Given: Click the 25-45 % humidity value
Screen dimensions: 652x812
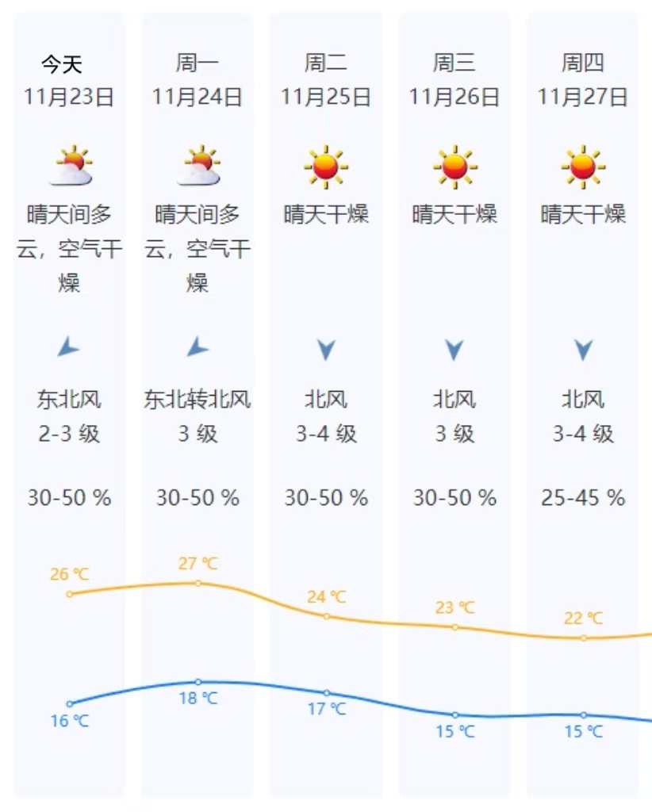Looking at the screenshot, I should (x=583, y=498).
